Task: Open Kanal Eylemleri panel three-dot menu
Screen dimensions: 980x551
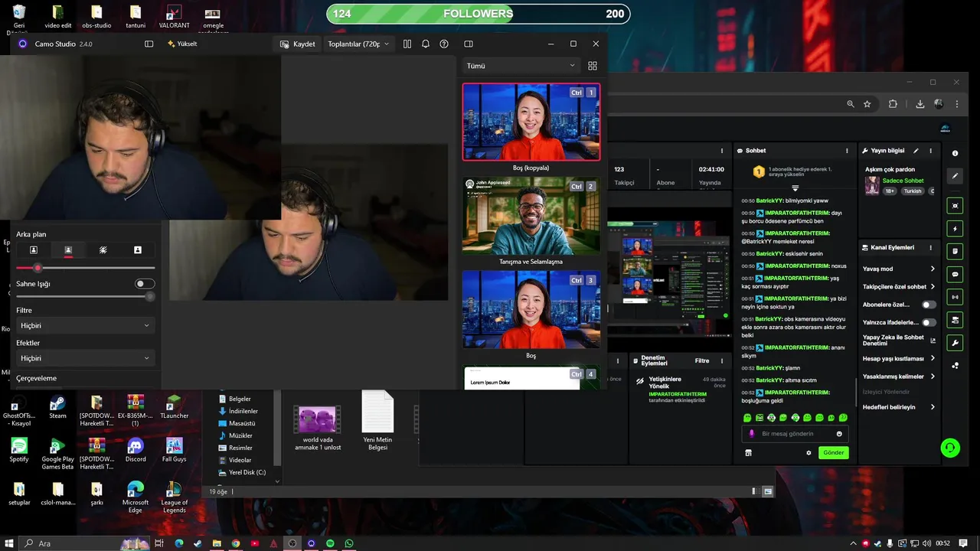Action: 931,248
